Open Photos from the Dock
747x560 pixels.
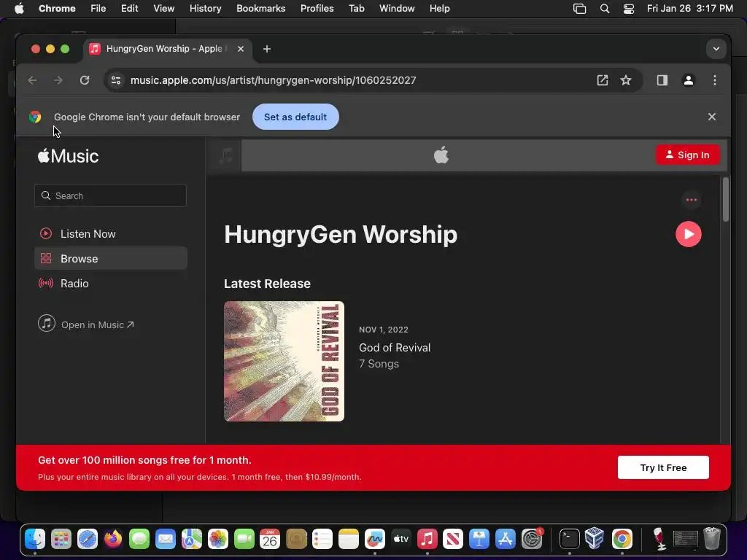pos(217,539)
